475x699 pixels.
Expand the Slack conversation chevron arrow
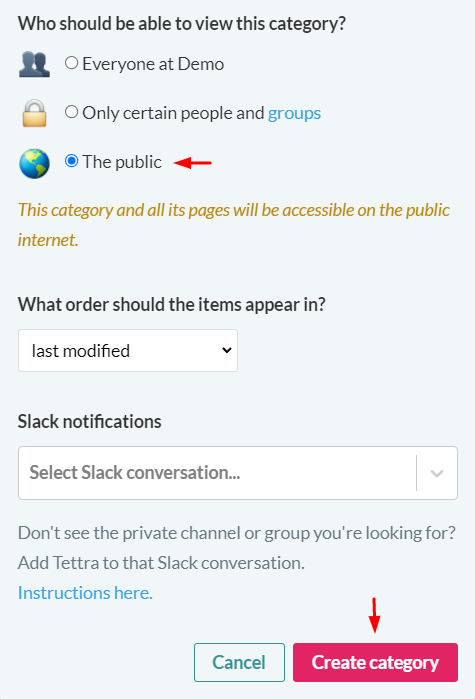[x=437, y=473]
